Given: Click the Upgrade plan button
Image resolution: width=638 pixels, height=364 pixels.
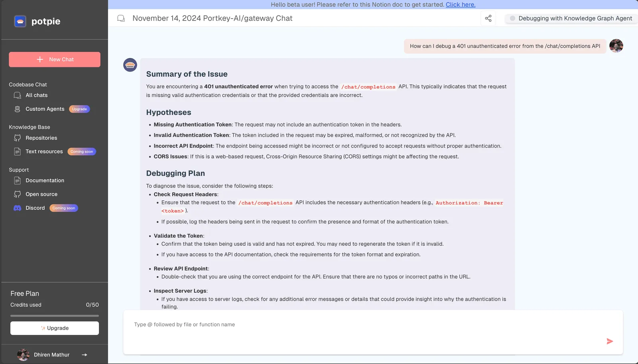Looking at the screenshot, I should pyautogui.click(x=55, y=328).
